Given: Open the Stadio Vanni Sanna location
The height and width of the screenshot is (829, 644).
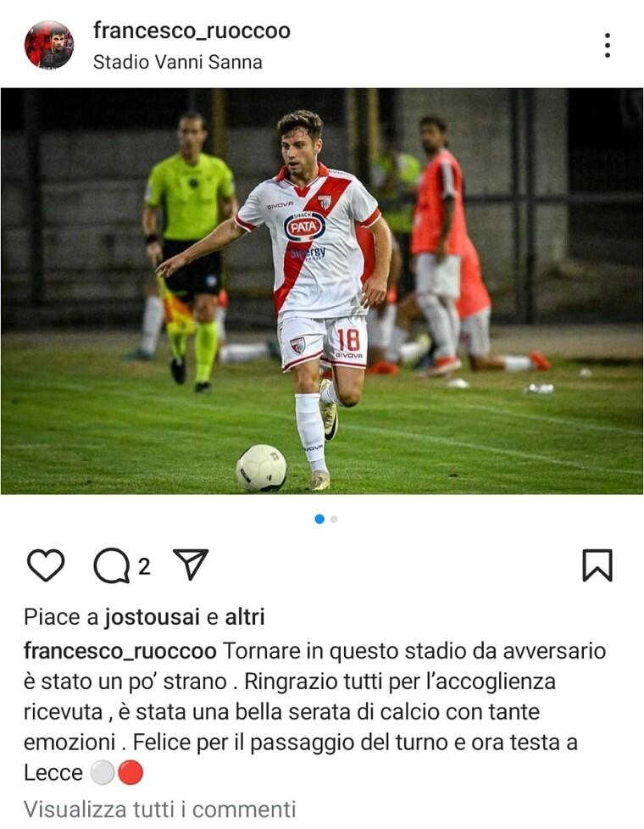Looking at the screenshot, I should tap(178, 62).
